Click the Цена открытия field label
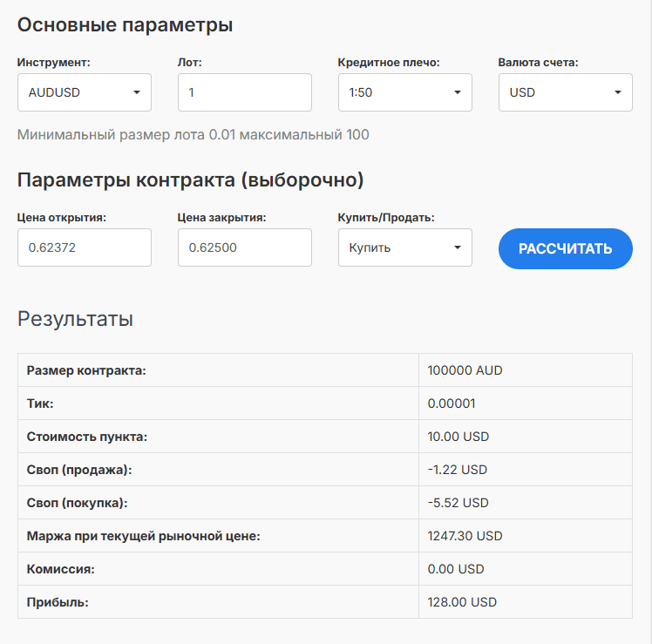Image resolution: width=652 pixels, height=644 pixels. point(62,218)
